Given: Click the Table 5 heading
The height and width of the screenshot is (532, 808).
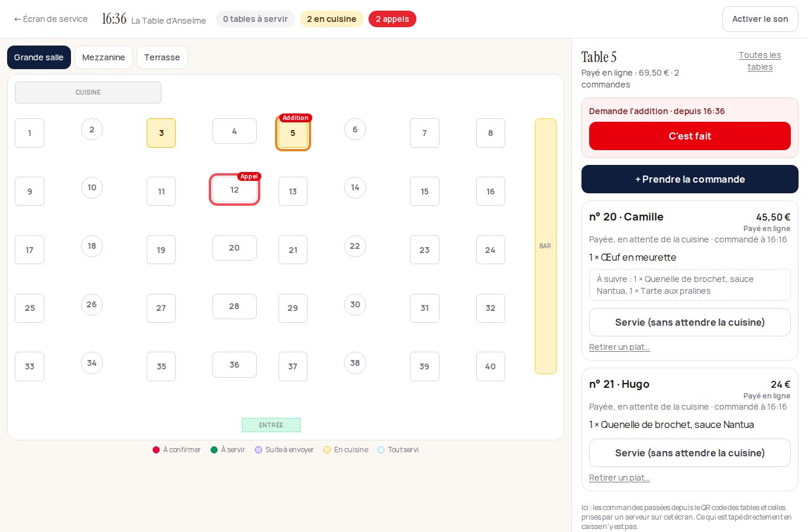Looking at the screenshot, I should click(599, 57).
